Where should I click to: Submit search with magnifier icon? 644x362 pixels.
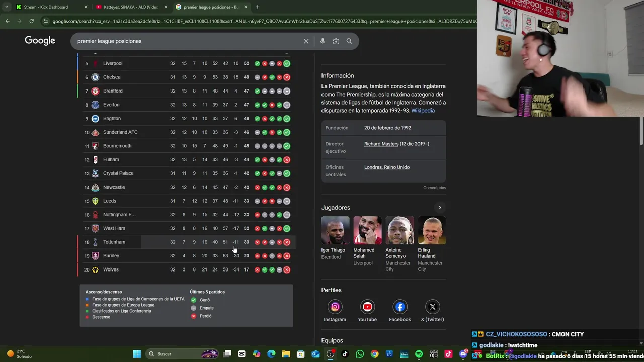click(349, 41)
